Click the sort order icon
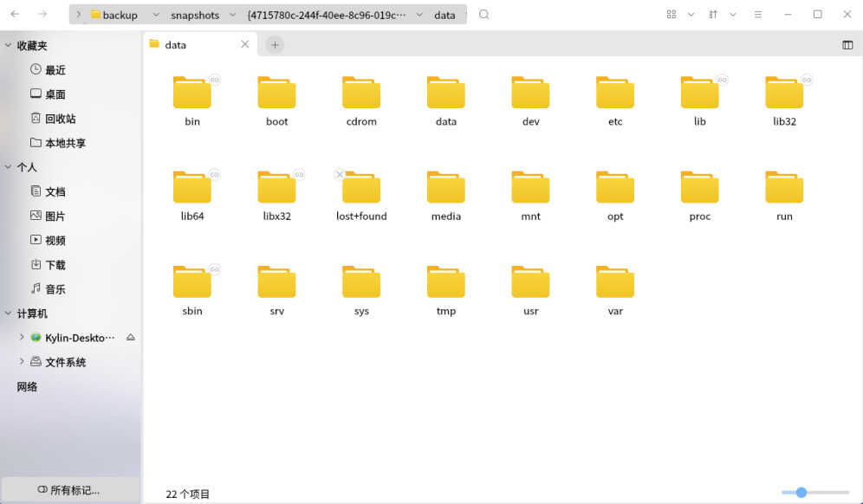The width and height of the screenshot is (863, 504). [713, 15]
